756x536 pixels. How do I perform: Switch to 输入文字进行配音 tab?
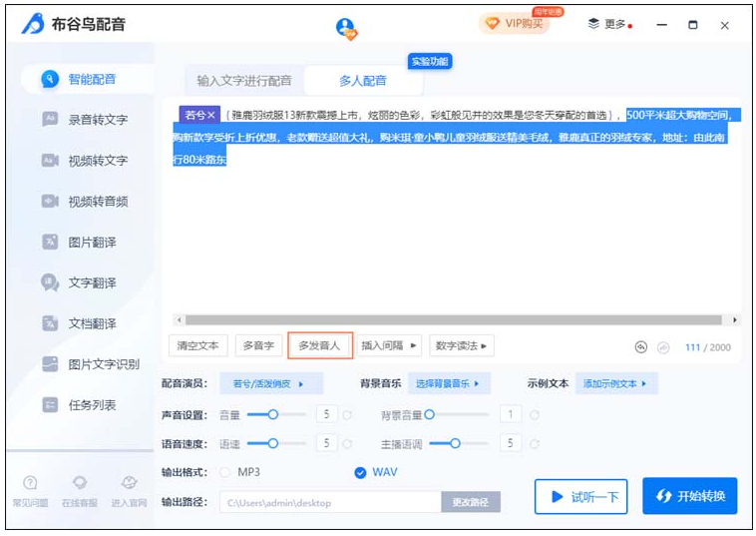click(x=244, y=81)
